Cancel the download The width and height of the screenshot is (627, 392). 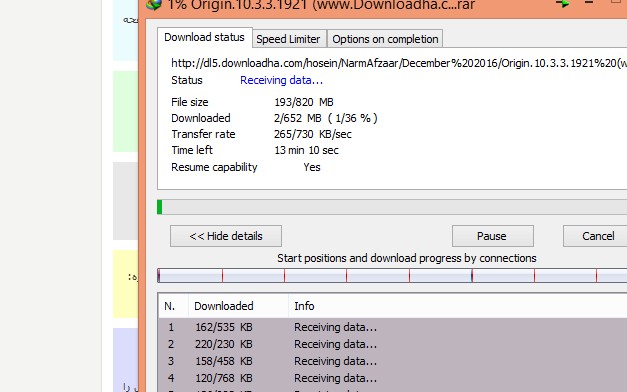(x=595, y=236)
